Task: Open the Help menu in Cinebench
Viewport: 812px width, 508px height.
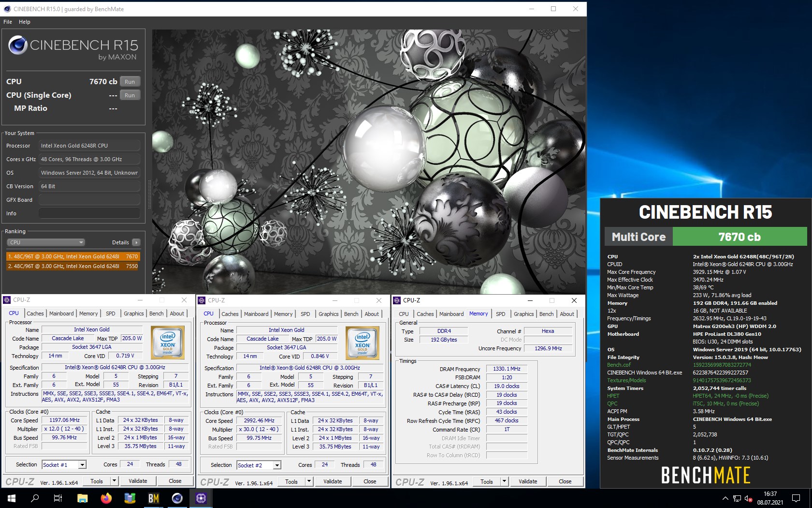Action: click(25, 22)
